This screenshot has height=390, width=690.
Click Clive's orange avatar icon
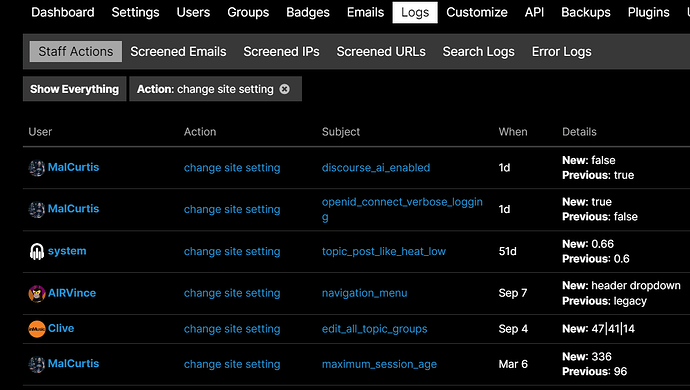pyautogui.click(x=37, y=329)
